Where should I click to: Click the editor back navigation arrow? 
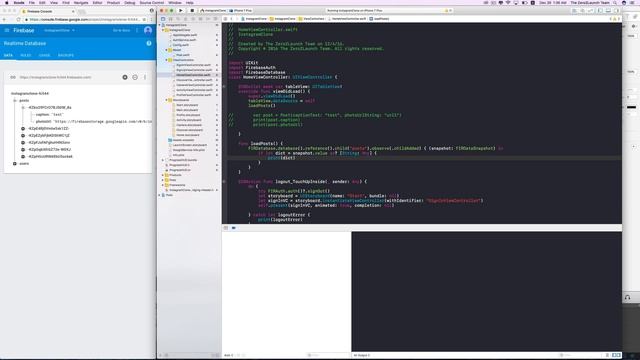[x=231, y=19]
